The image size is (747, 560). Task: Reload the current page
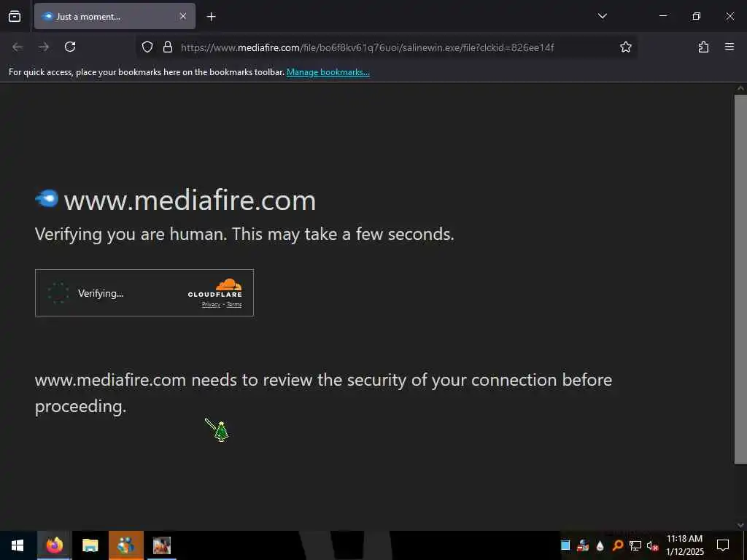point(70,47)
